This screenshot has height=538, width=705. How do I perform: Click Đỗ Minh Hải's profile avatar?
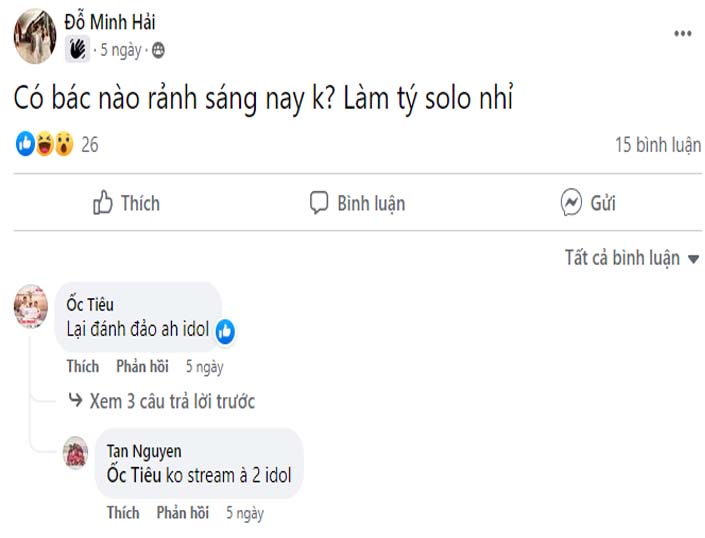point(35,36)
